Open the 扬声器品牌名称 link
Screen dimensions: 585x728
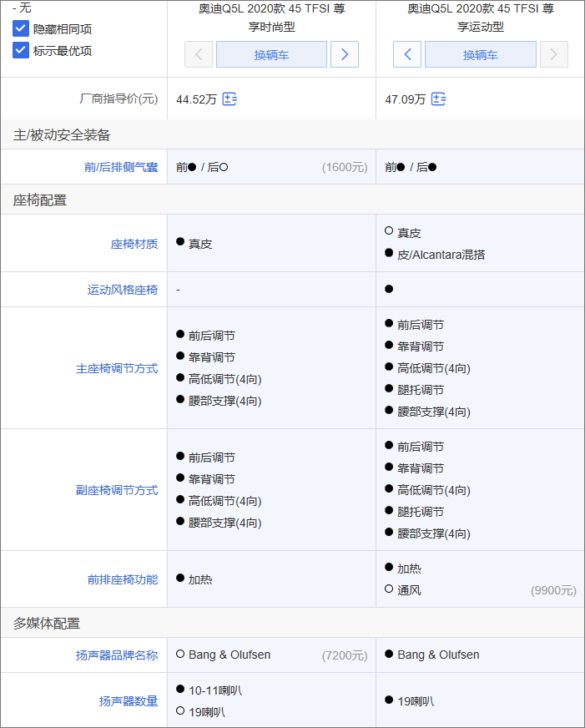point(117,655)
